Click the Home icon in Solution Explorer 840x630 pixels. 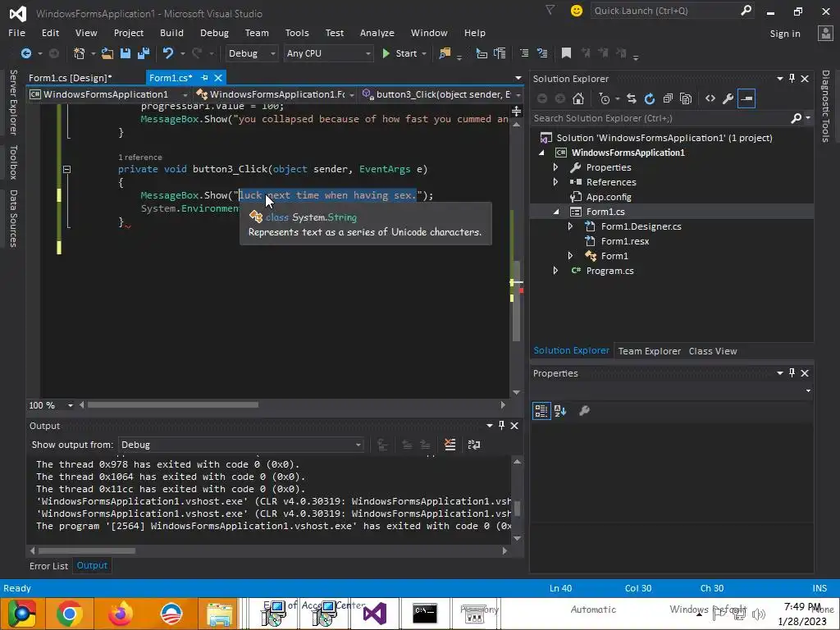point(578,98)
